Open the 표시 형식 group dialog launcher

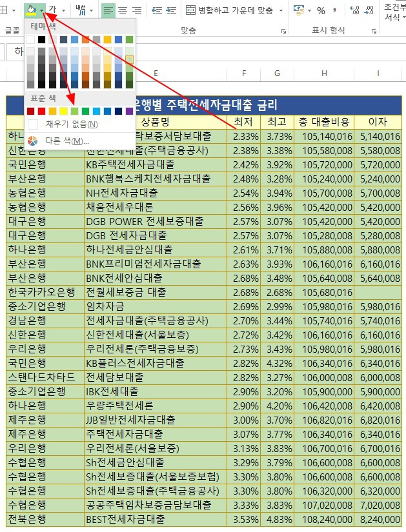pos(374,31)
